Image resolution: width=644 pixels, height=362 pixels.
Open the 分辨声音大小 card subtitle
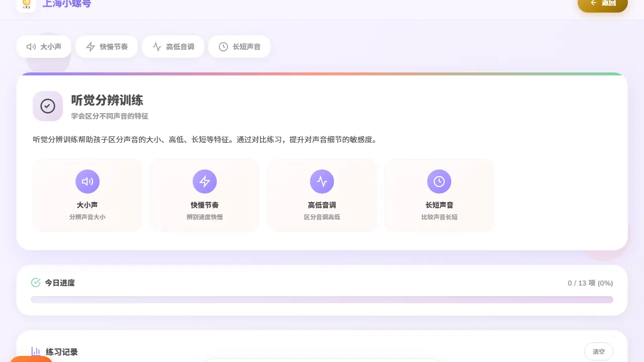[x=88, y=217]
